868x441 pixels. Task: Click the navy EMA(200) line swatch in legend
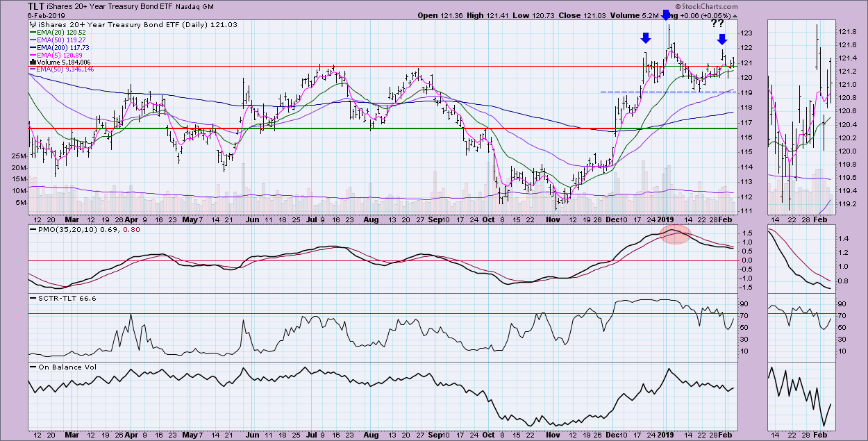pos(31,47)
